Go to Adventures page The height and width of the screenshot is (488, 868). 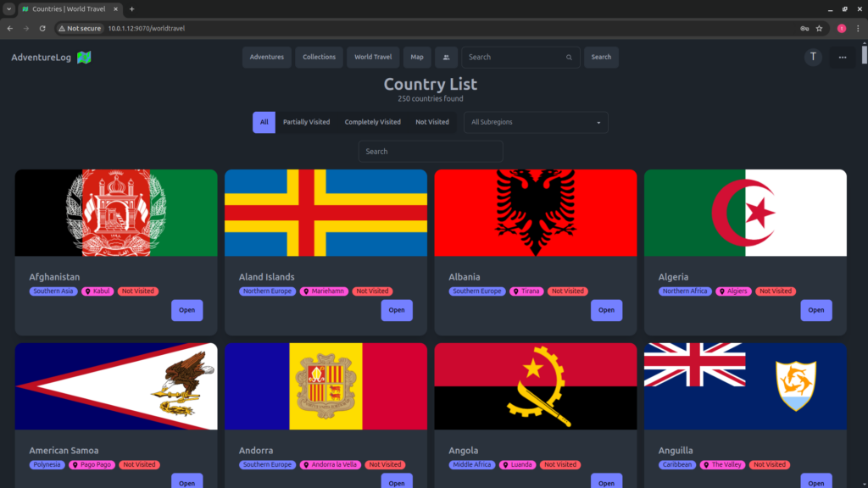pyautogui.click(x=267, y=57)
